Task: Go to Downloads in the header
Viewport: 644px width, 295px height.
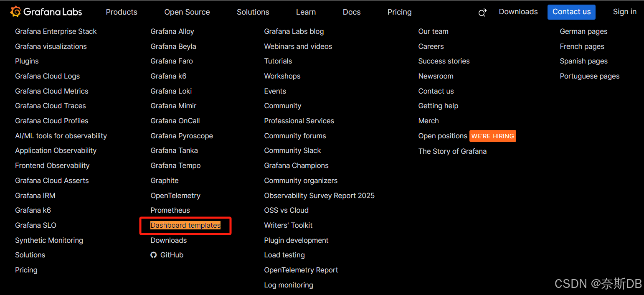Action: pos(518,12)
